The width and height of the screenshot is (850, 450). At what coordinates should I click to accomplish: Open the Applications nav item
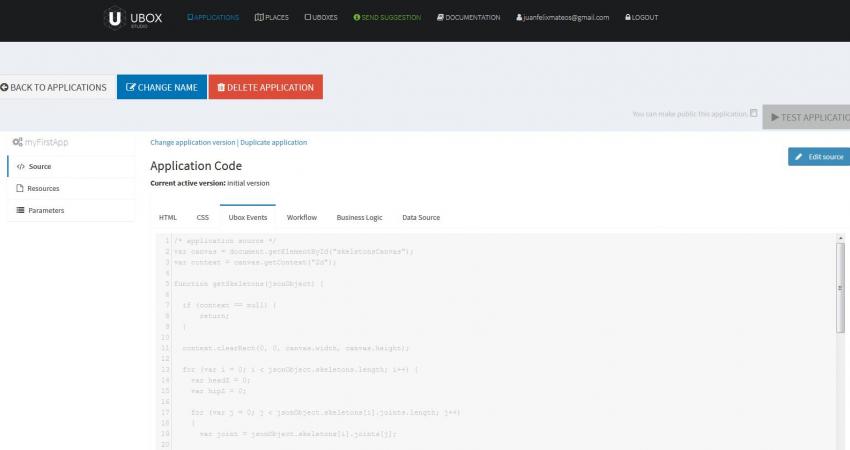[213, 17]
